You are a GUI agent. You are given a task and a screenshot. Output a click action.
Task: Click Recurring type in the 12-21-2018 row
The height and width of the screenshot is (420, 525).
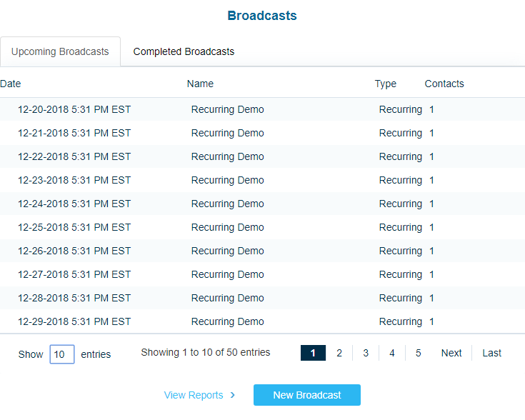(x=401, y=134)
